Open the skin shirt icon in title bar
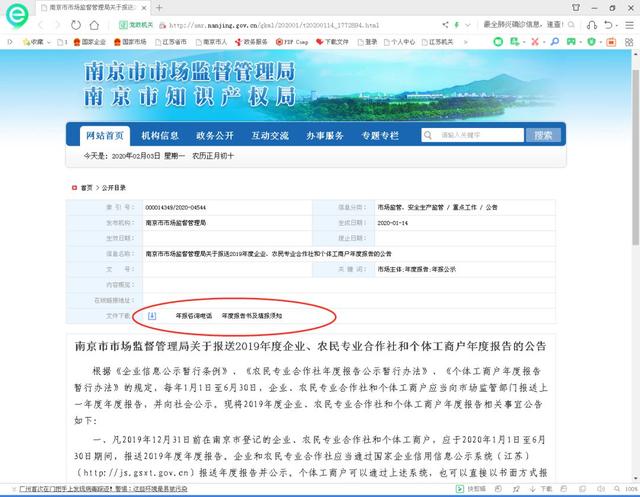The height and width of the screenshot is (497, 640). point(576,7)
